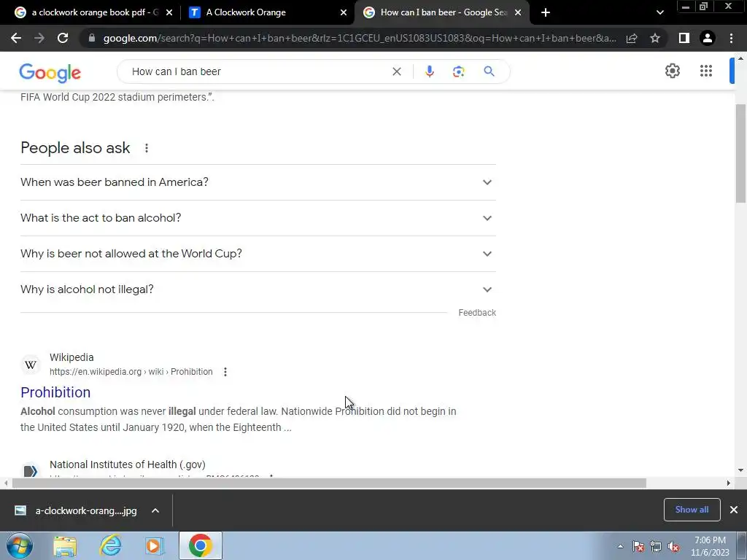
Task: Click the browser address bar URL
Action: (x=360, y=38)
